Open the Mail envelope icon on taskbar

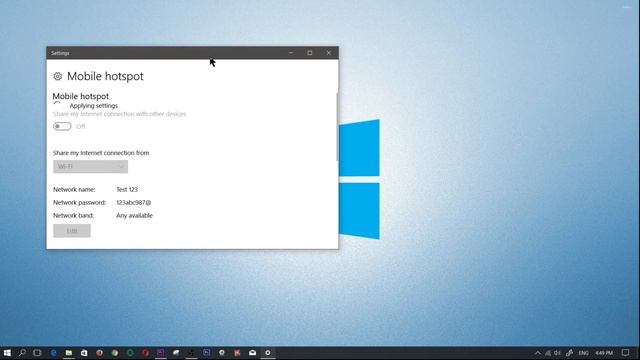[252, 353]
